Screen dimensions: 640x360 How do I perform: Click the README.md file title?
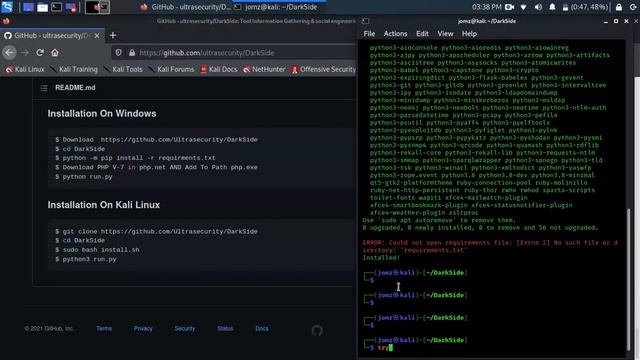75,88
